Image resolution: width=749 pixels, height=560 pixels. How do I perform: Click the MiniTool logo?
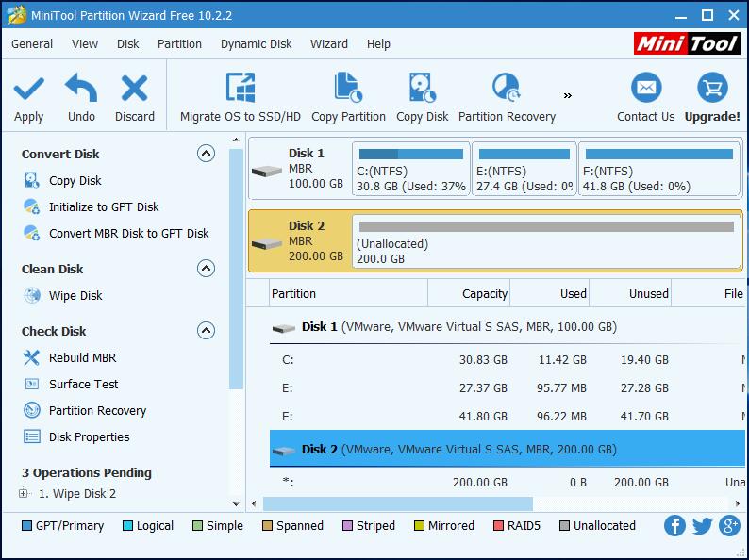(x=687, y=44)
